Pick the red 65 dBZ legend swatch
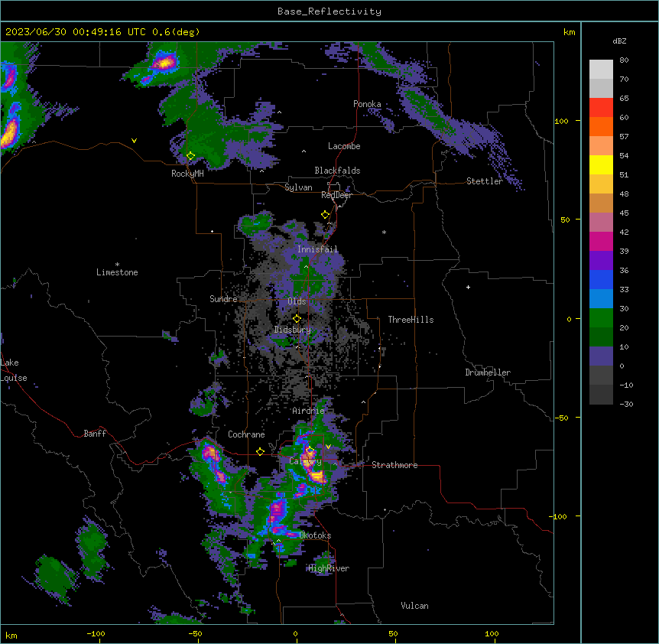Image resolution: width=659 pixels, height=644 pixels. point(601,108)
